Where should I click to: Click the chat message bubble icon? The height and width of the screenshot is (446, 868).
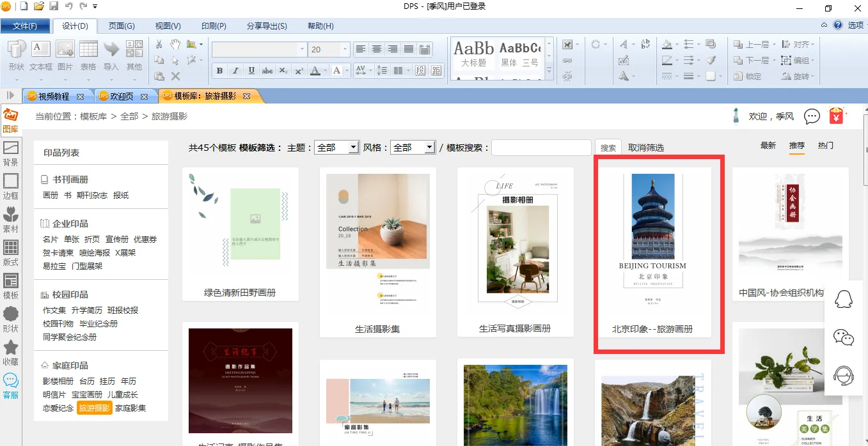pyautogui.click(x=812, y=116)
